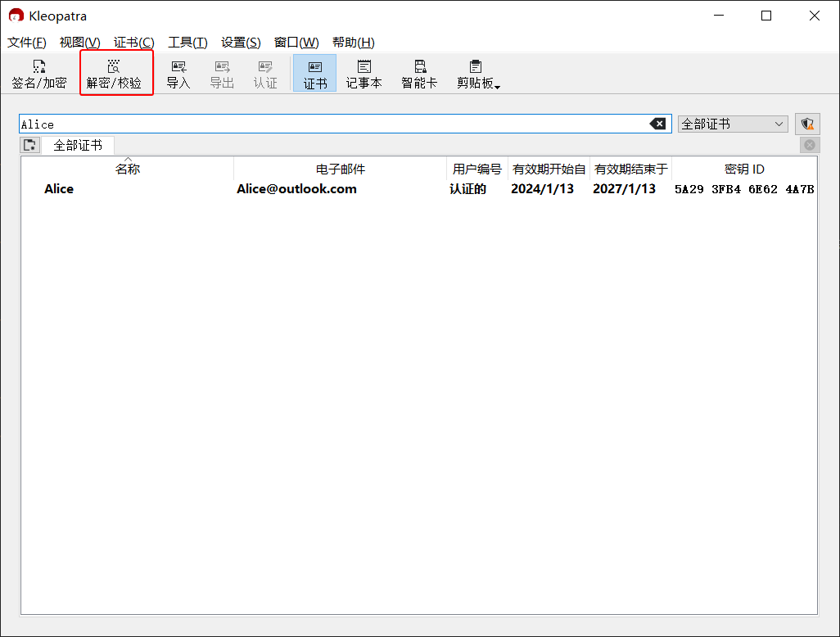Click the Alice@outlook.com email cell

pos(297,189)
